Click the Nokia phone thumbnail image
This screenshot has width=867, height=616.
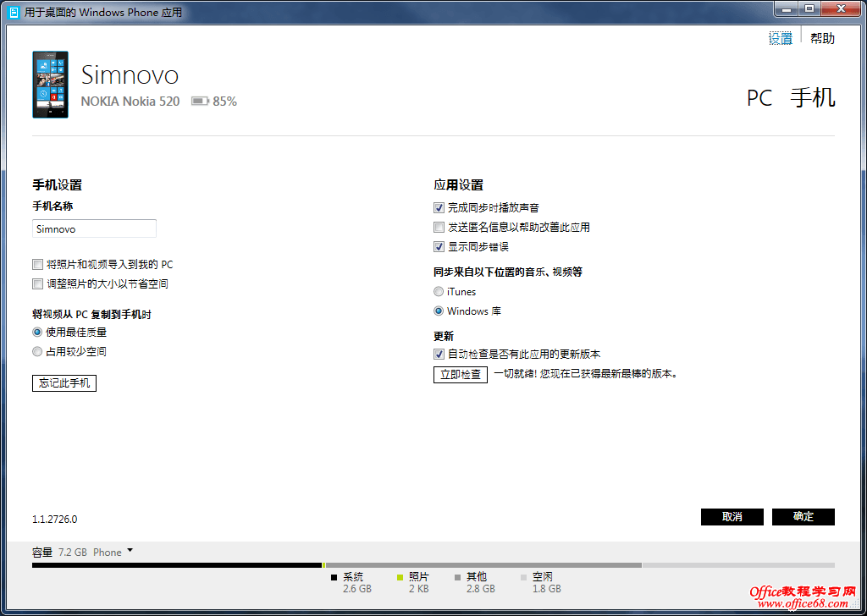coord(49,84)
